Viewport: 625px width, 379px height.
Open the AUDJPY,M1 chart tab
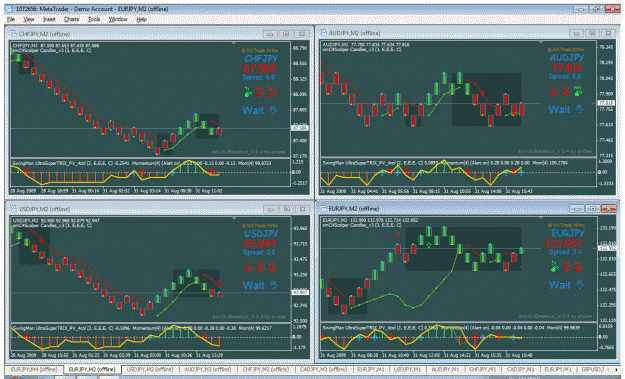[x=446, y=369]
